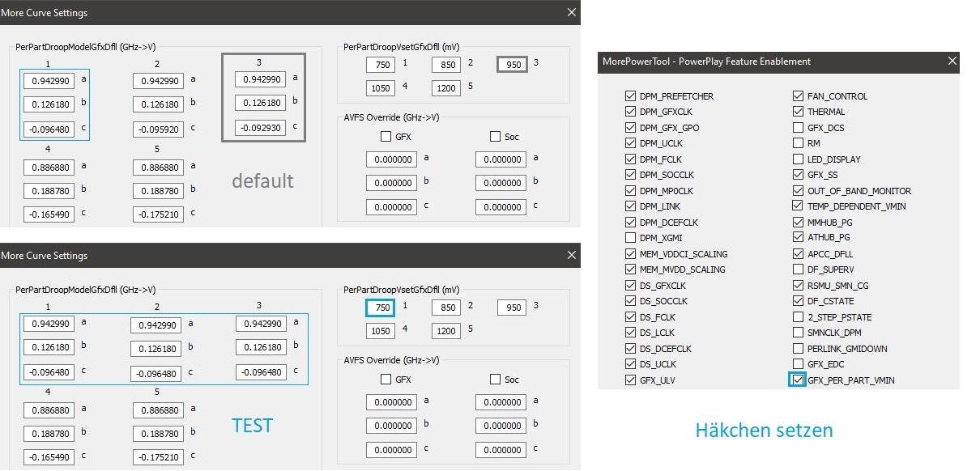Disable the DF_CSTATE checkbox
Image resolution: width=980 pixels, height=471 pixels.
(x=799, y=301)
